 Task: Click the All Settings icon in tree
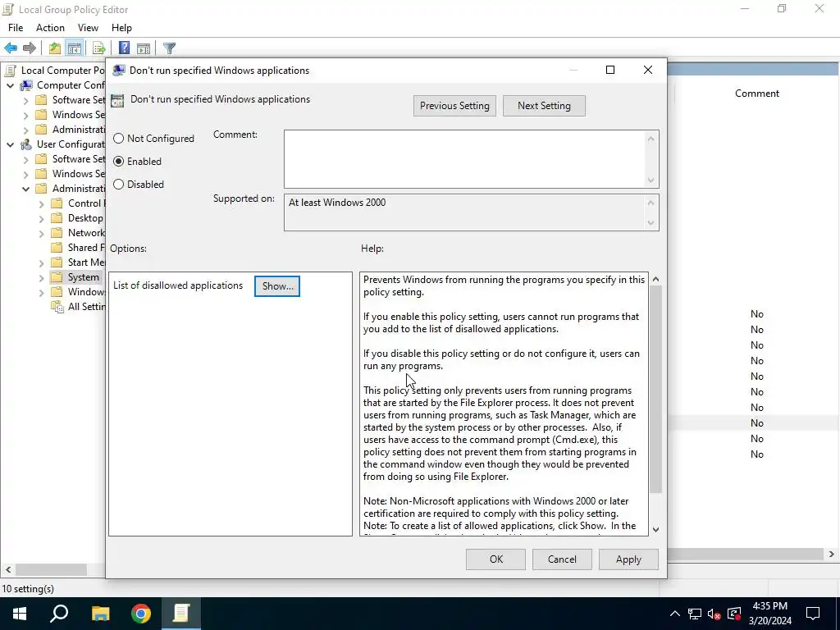coord(57,307)
